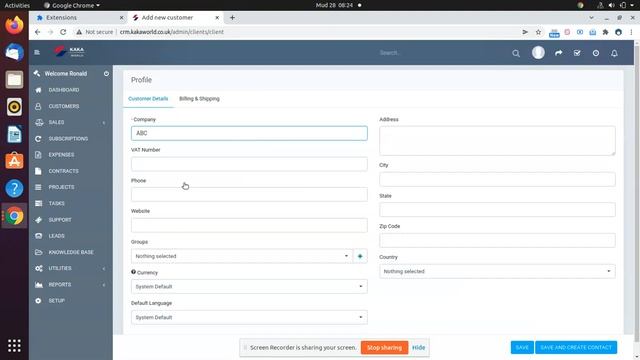Click the Phone input field

coord(249,194)
